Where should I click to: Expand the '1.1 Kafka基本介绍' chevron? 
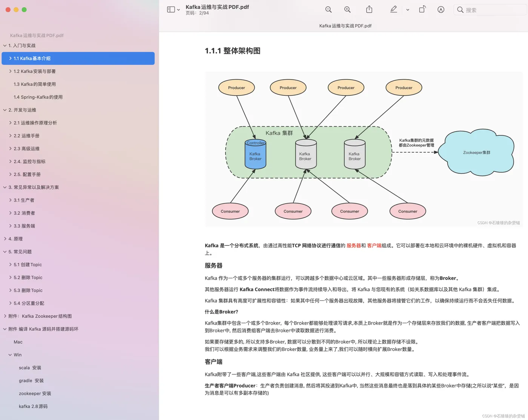coord(10,58)
